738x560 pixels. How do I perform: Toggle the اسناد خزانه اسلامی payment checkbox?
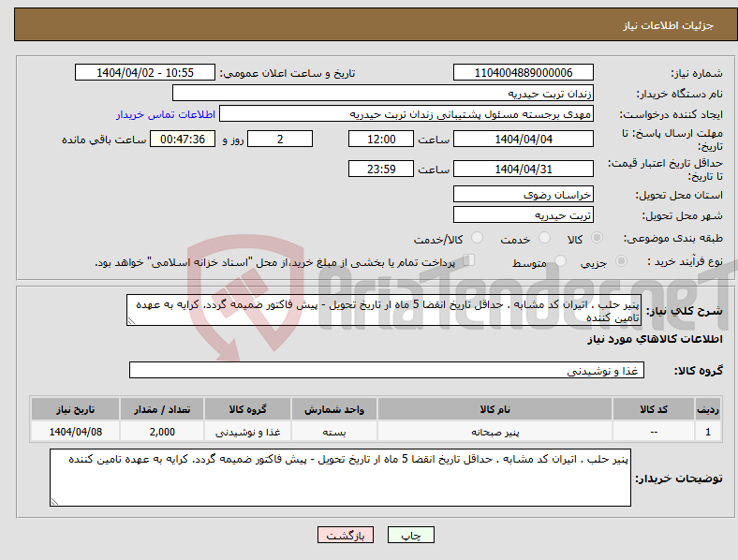pyautogui.click(x=469, y=260)
